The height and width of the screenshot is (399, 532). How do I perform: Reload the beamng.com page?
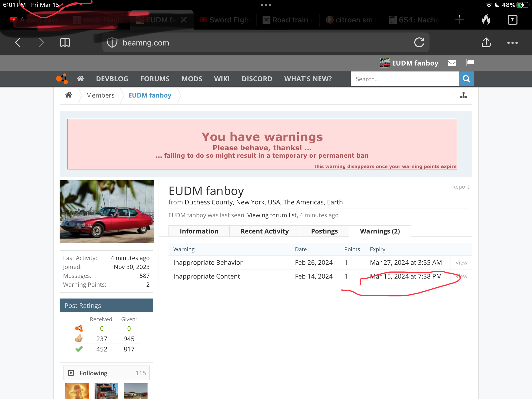point(419,43)
